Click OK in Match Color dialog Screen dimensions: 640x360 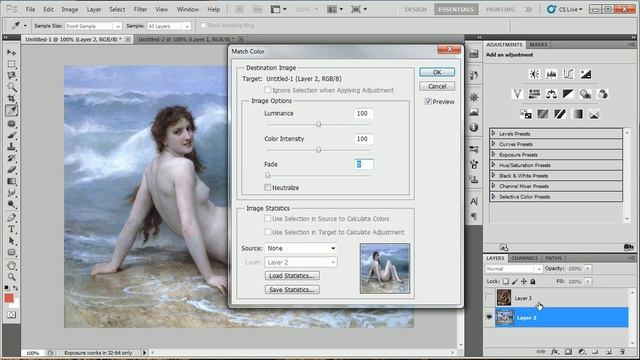[x=437, y=72]
